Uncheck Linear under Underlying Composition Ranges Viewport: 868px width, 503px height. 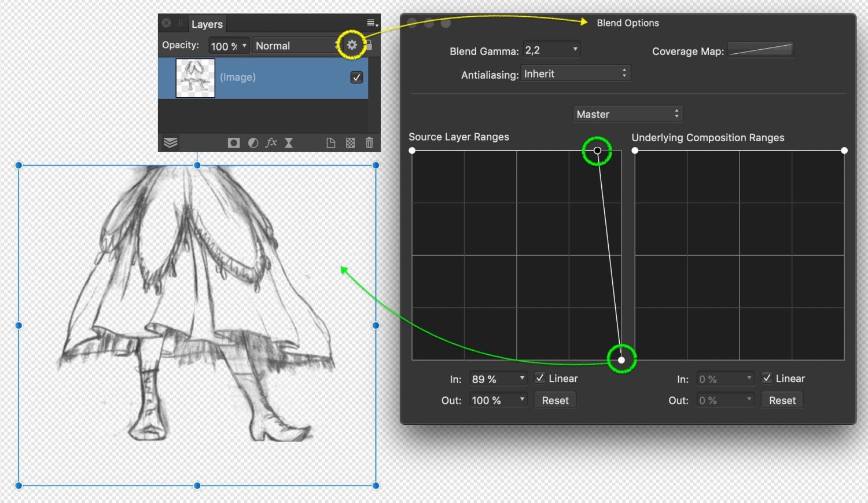pyautogui.click(x=767, y=378)
